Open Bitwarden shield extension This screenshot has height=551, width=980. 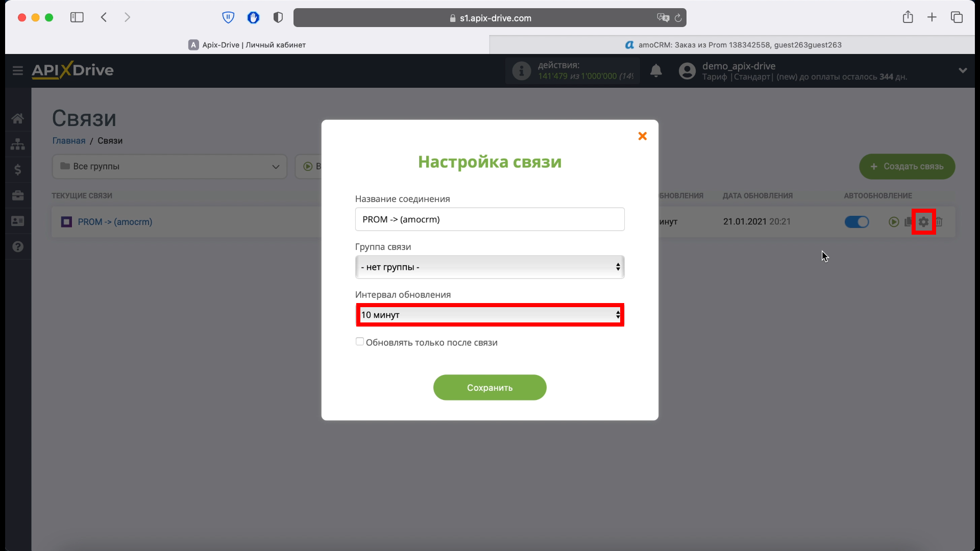(x=228, y=17)
